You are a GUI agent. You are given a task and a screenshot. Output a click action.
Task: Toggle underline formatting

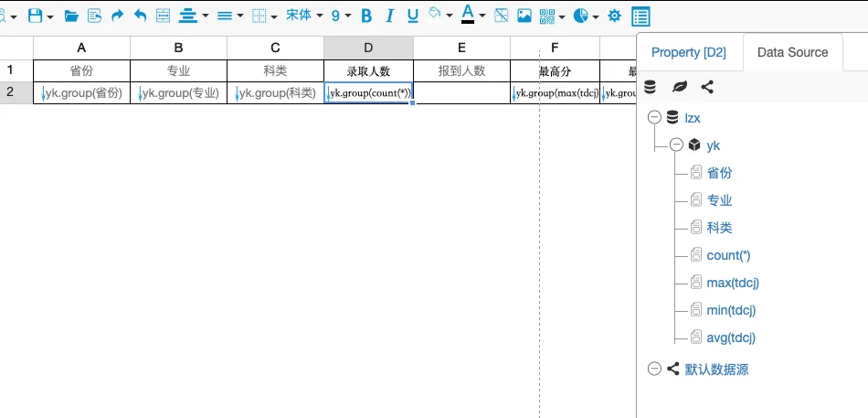pos(412,16)
